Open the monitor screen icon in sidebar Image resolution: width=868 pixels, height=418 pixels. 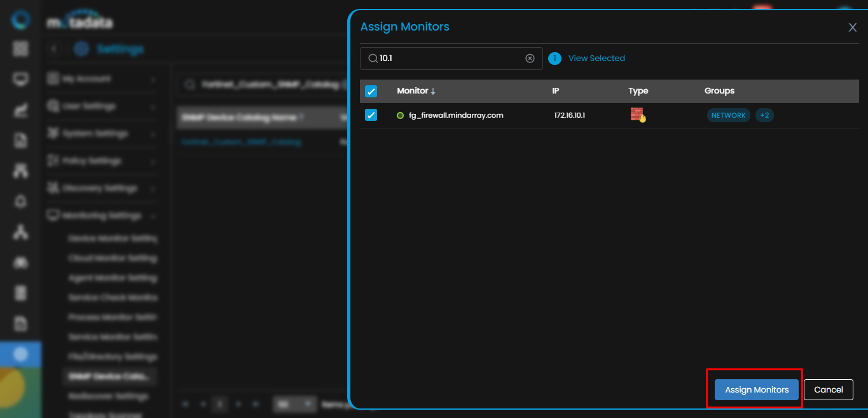[21, 80]
